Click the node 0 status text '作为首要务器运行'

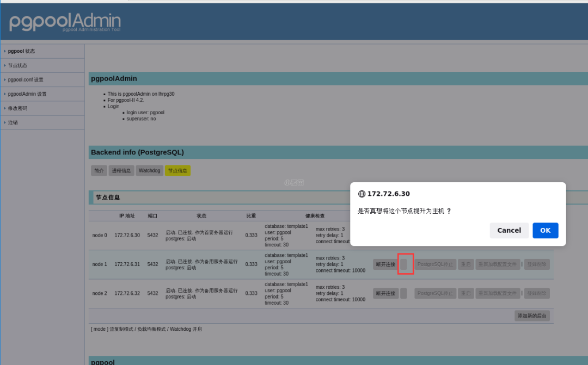(x=214, y=232)
